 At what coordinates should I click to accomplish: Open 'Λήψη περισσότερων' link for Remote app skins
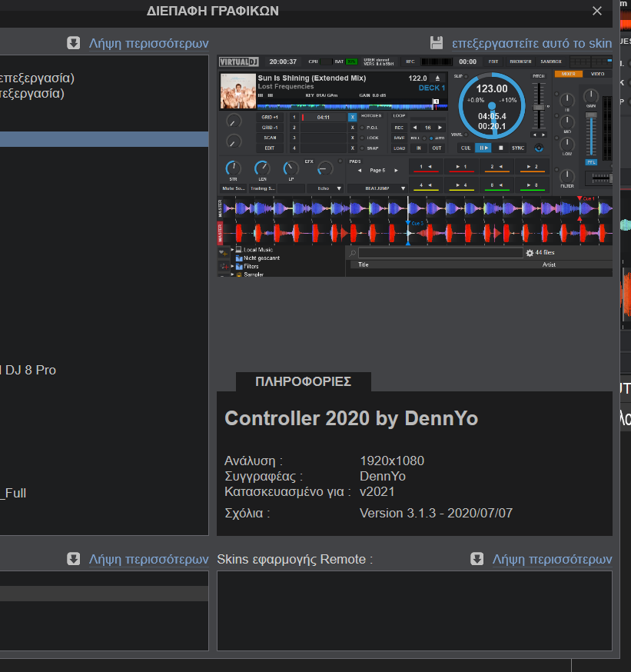click(x=552, y=559)
